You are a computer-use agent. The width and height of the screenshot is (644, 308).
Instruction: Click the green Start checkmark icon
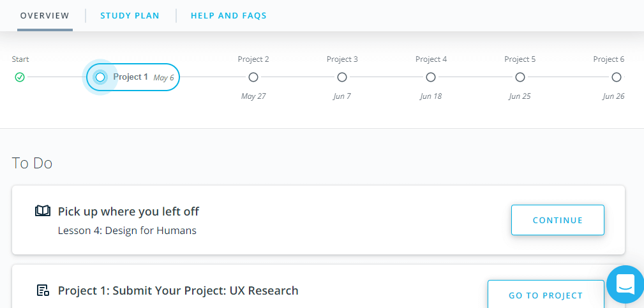[x=20, y=77]
